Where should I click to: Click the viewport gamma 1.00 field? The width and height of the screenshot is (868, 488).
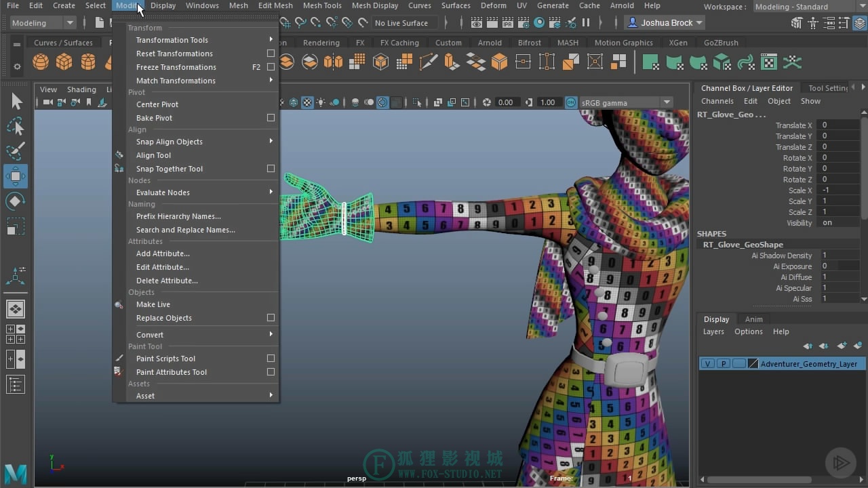tap(548, 103)
